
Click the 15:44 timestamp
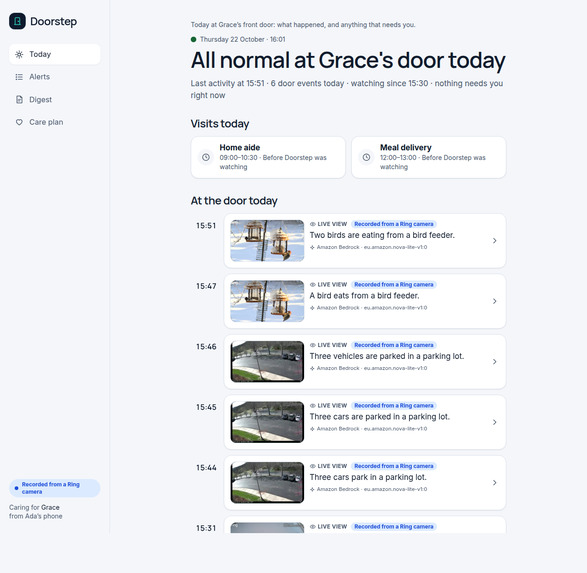point(206,468)
